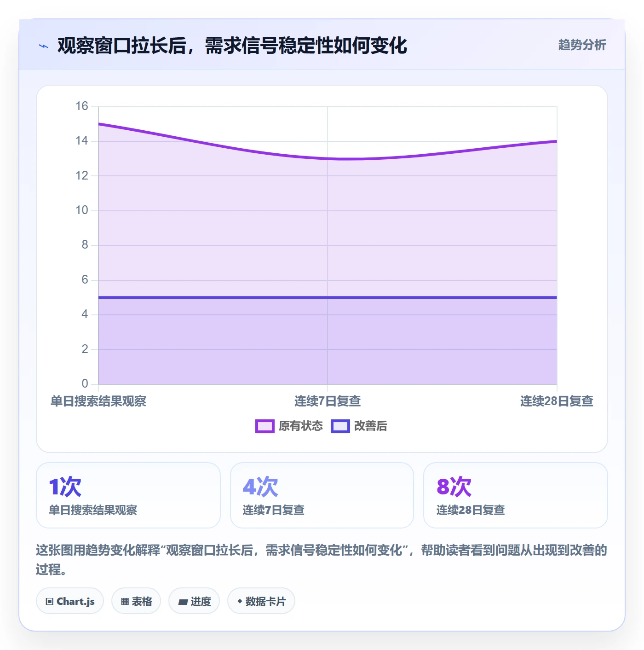This screenshot has height=650, width=644.
Task: Click the curved purple 原有状态 trend line
Action: pos(328,159)
